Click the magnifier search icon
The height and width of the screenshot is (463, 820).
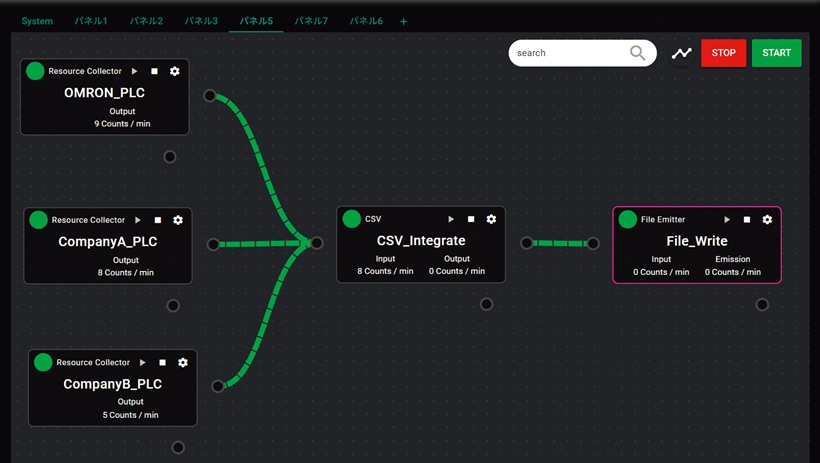638,53
